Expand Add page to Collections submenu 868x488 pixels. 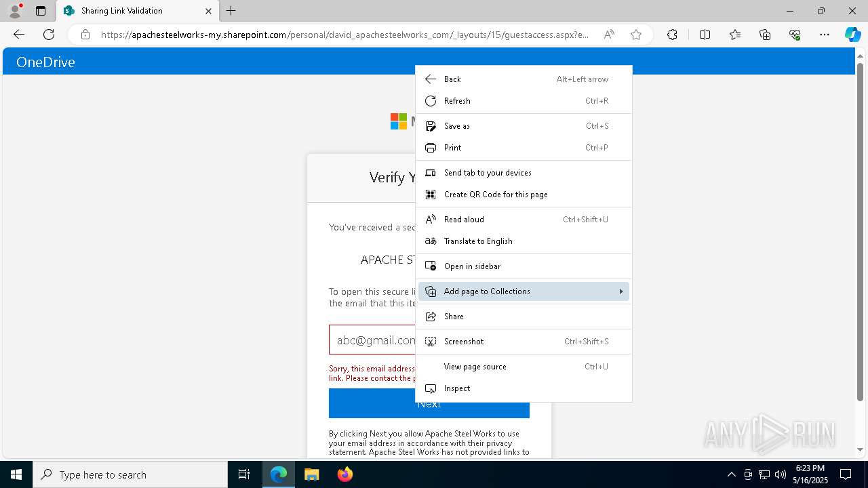pos(524,291)
